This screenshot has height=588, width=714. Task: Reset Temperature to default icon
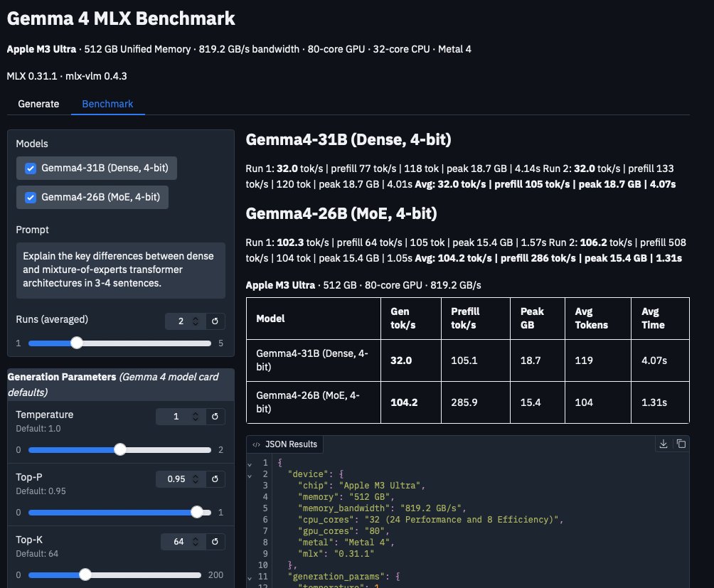click(x=215, y=417)
